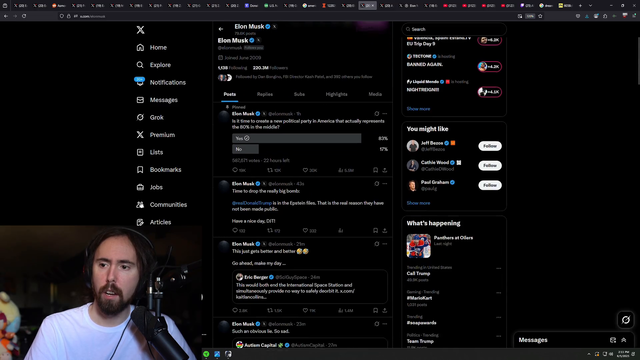Click the Communities icon in the sidebar
The width and height of the screenshot is (640, 360).
pos(140,205)
